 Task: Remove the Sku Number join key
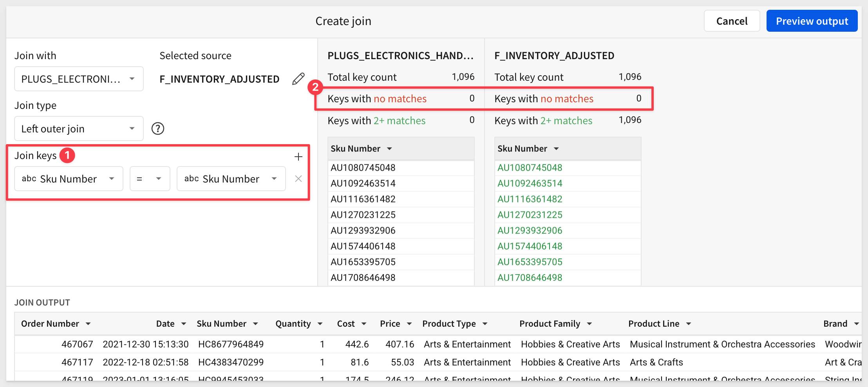[x=298, y=179]
